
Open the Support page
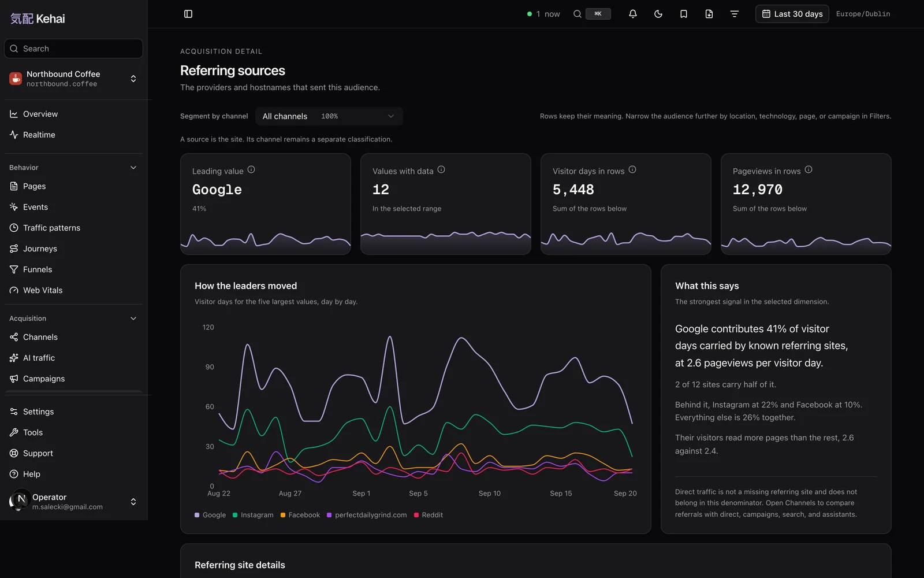point(73,453)
